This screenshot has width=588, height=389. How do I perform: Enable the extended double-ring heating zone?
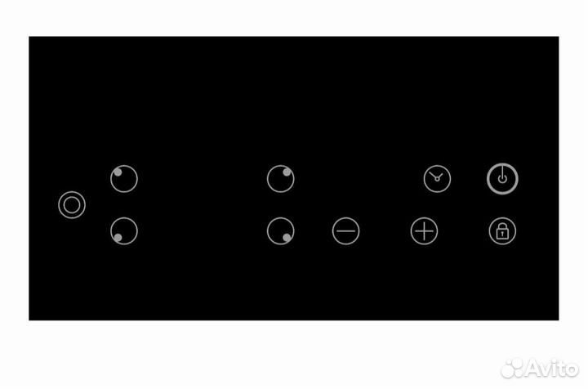[72, 205]
